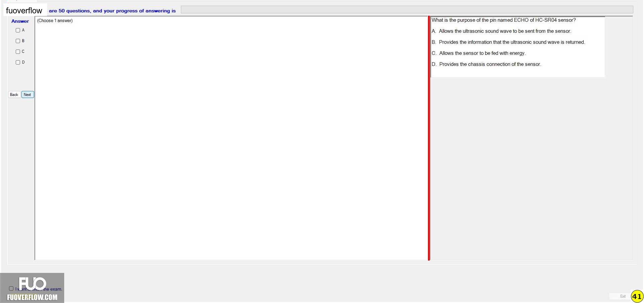This screenshot has height=303, width=644.
Task: Check answer option A checkbox
Action: (18, 30)
